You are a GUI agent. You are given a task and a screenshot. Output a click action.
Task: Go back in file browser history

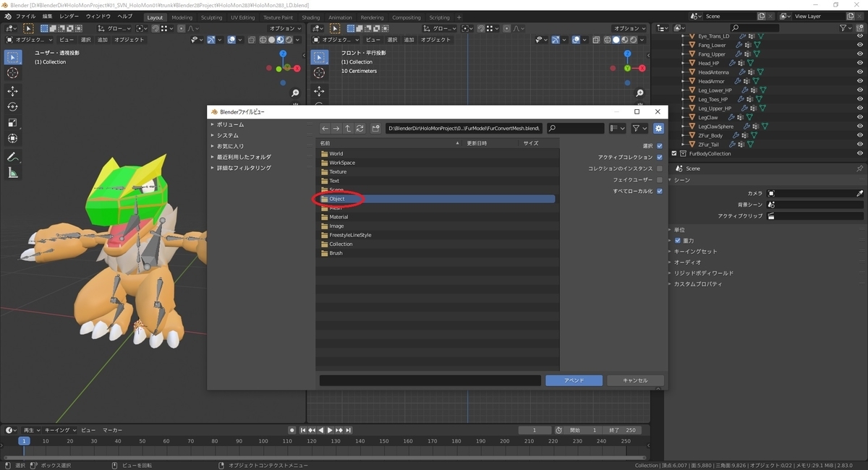coord(325,128)
